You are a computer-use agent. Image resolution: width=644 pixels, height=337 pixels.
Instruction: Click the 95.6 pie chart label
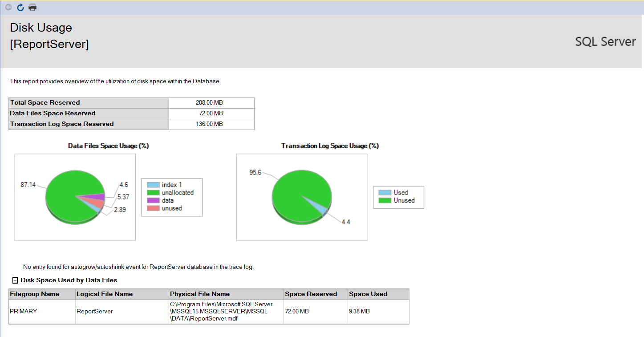(255, 173)
